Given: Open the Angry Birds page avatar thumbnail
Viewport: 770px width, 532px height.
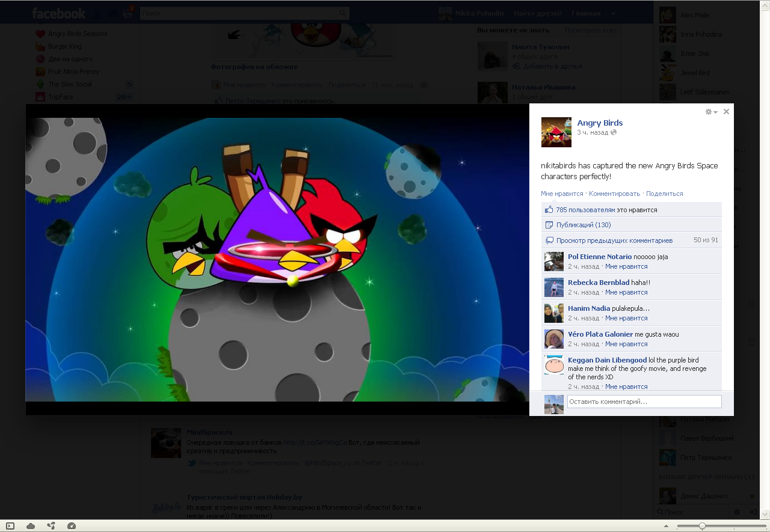Looking at the screenshot, I should click(x=556, y=132).
